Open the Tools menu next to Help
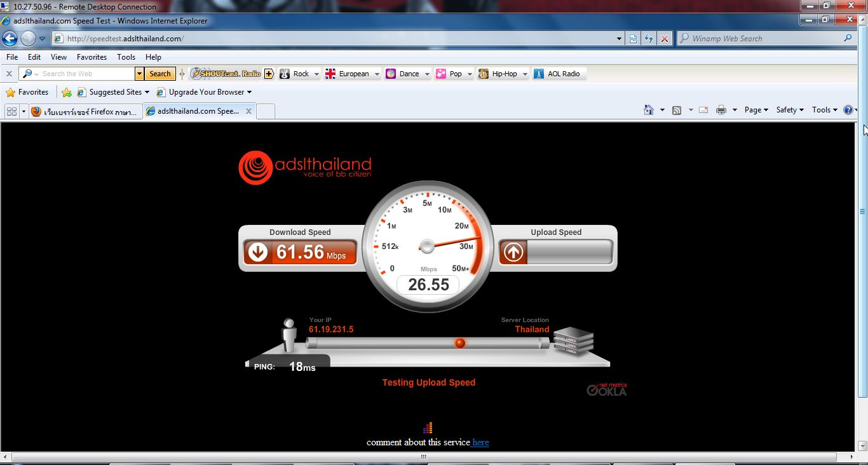This screenshot has height=465, width=868. click(126, 57)
